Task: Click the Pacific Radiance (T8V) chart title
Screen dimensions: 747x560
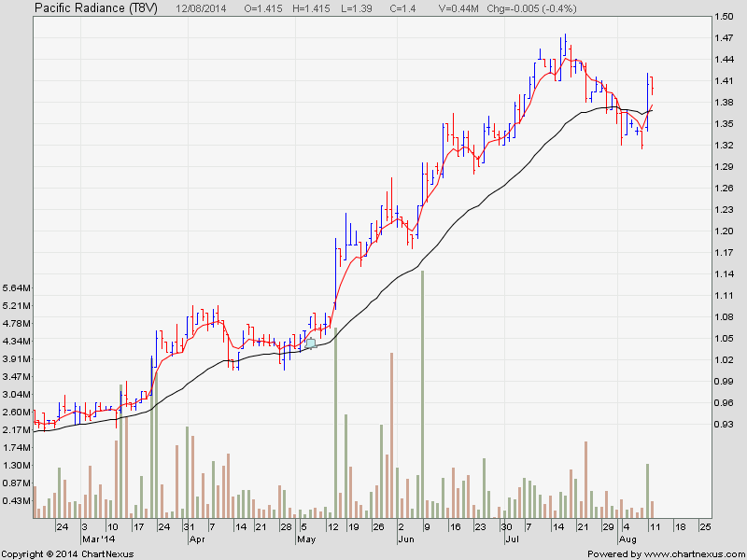Action: tap(96, 8)
